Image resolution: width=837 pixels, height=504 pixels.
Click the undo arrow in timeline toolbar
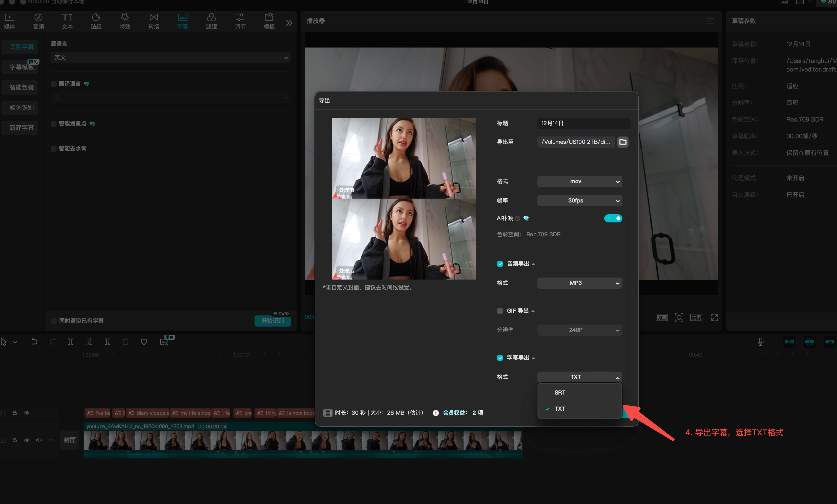34,342
